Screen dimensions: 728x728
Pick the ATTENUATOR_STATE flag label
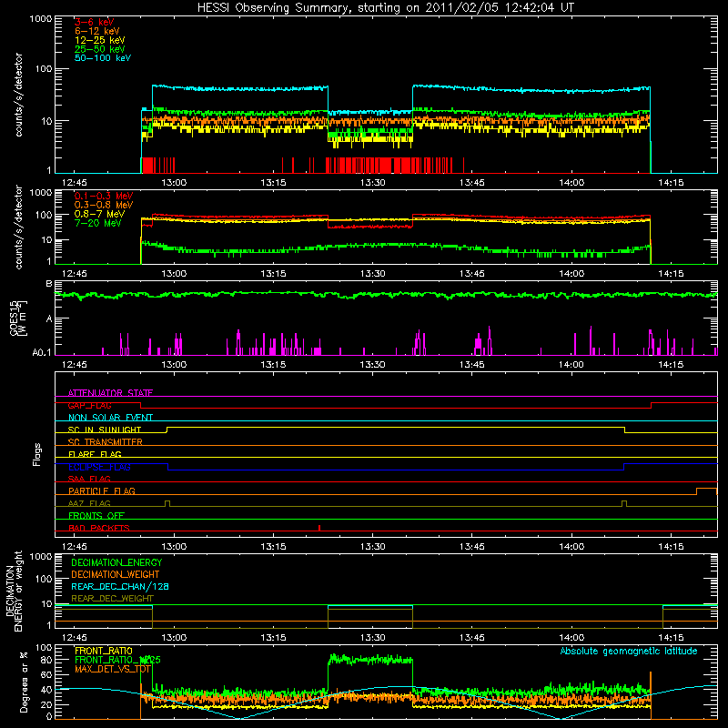pos(110,393)
